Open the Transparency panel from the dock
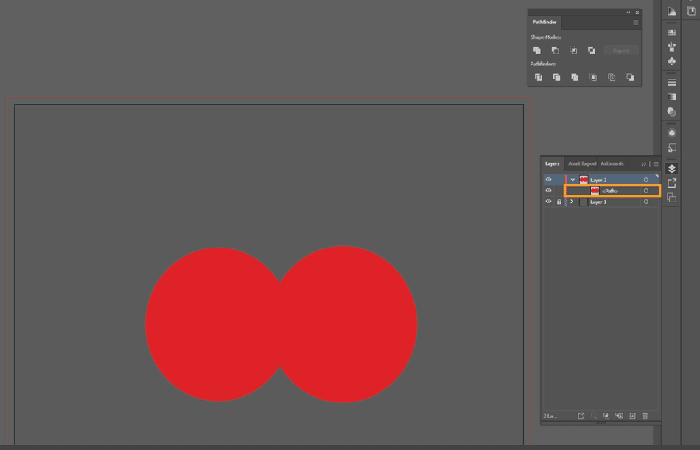Viewport: 700px width, 450px height. point(671,111)
